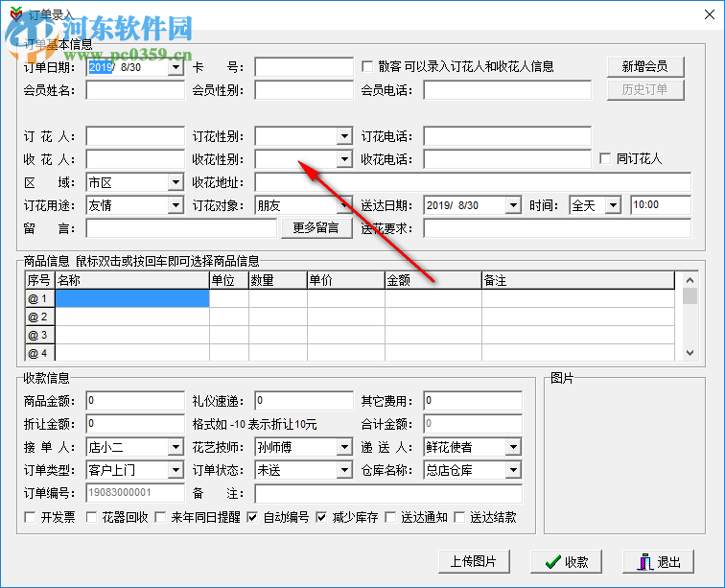Click the 会员性别 input field
This screenshot has width=725, height=588.
304,90
